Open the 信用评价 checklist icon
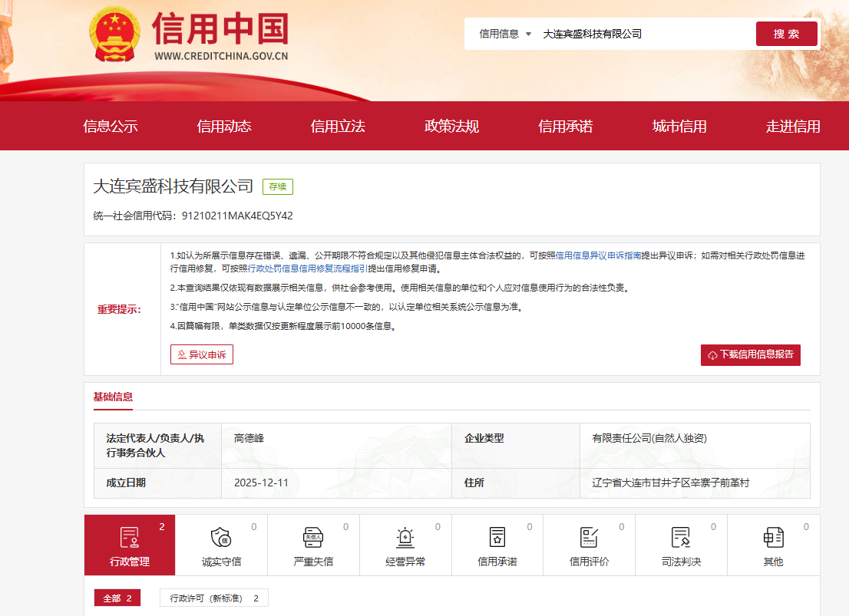This screenshot has width=849, height=616. pos(589,537)
